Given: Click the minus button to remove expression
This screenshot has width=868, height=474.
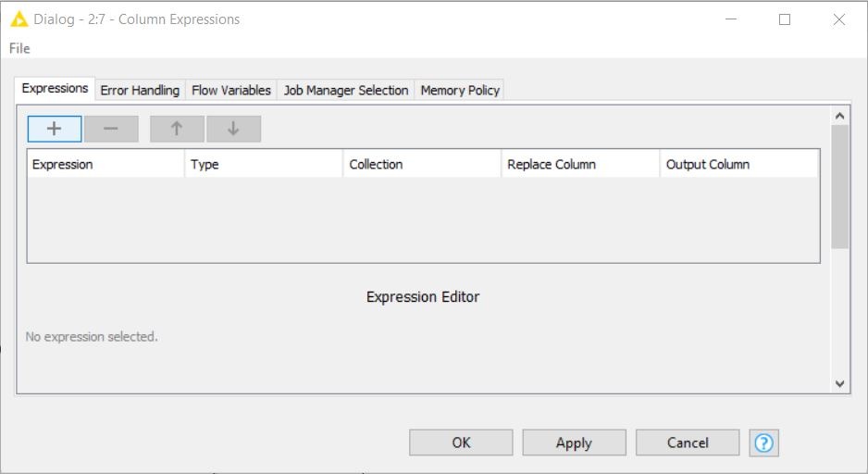Looking at the screenshot, I should [111, 129].
